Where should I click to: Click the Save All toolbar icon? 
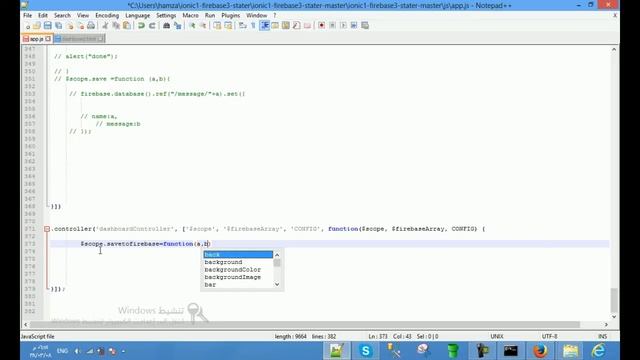click(x=58, y=26)
